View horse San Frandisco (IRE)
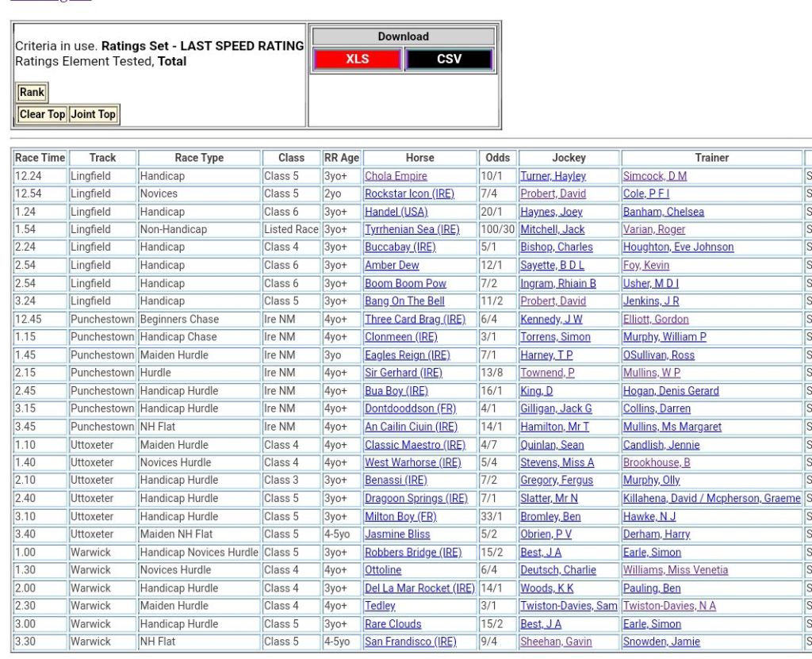 [410, 642]
